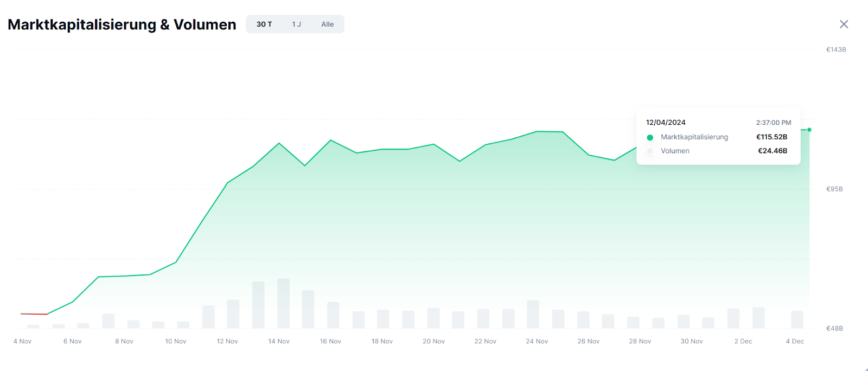This screenshot has height=371, width=868.
Task: Click the €115.52B value in tooltip
Action: tap(771, 137)
